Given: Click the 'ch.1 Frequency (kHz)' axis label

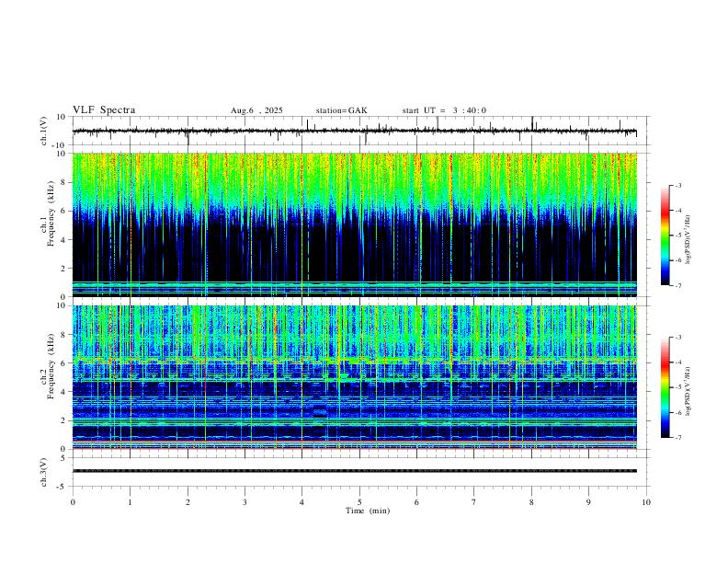Looking at the screenshot, I should click(x=47, y=213).
